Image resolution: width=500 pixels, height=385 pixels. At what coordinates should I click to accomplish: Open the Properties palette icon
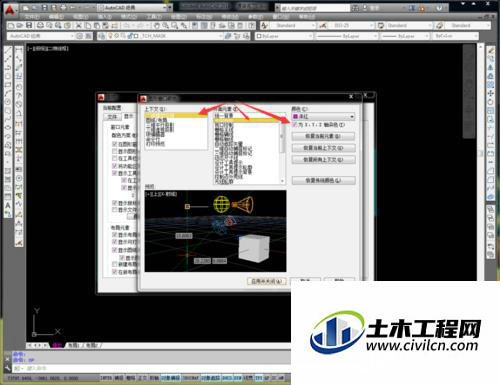coord(195,25)
